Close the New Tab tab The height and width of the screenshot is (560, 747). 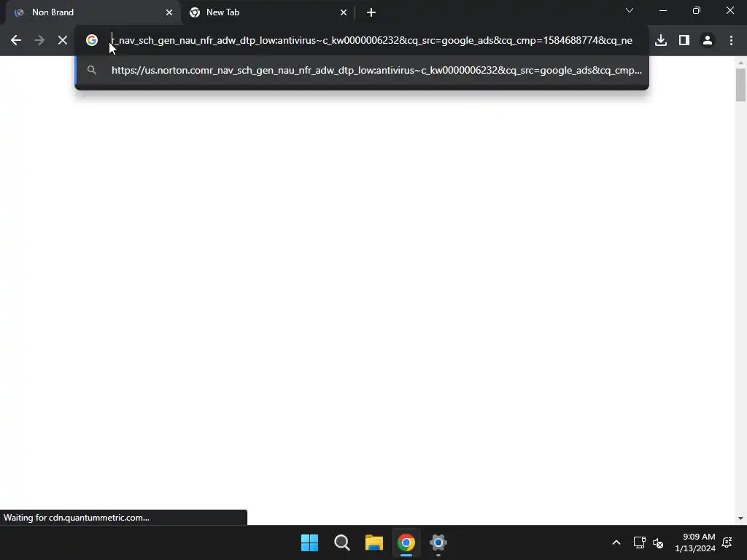tap(344, 12)
